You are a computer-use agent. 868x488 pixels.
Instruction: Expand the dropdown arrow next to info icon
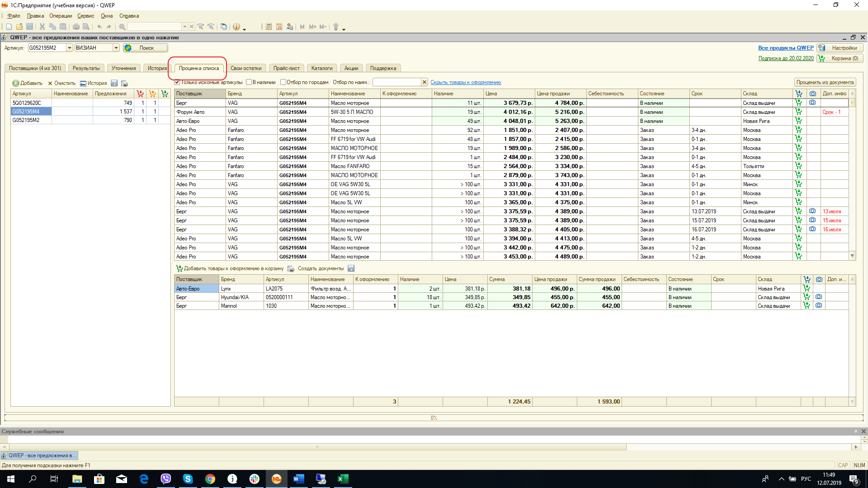245,28
